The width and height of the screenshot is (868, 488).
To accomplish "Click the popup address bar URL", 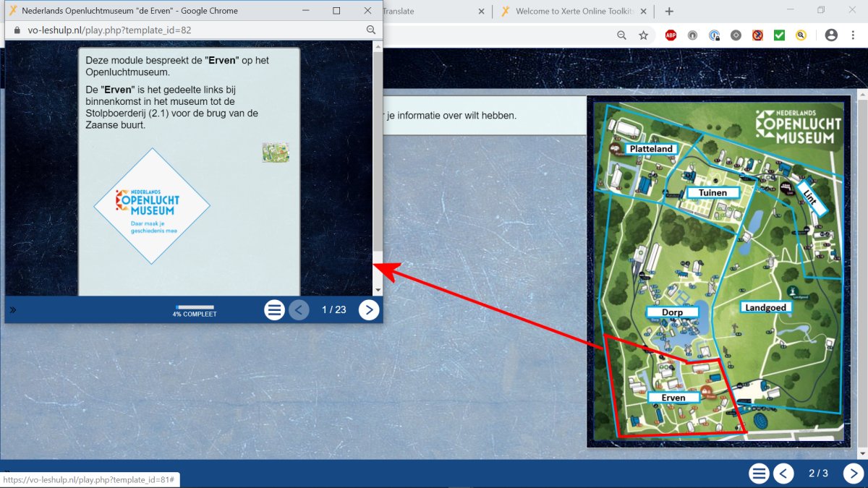I will click(109, 30).
